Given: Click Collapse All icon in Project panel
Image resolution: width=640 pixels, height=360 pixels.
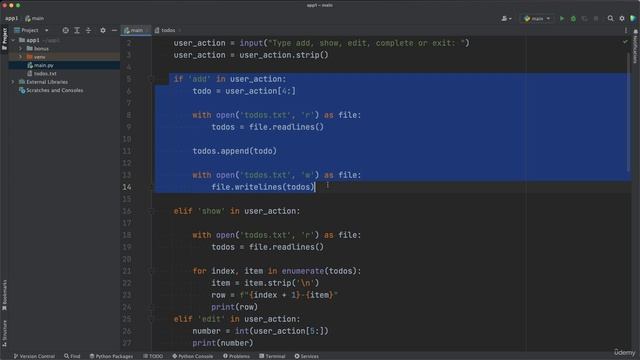Looking at the screenshot, I should pos(88,30).
